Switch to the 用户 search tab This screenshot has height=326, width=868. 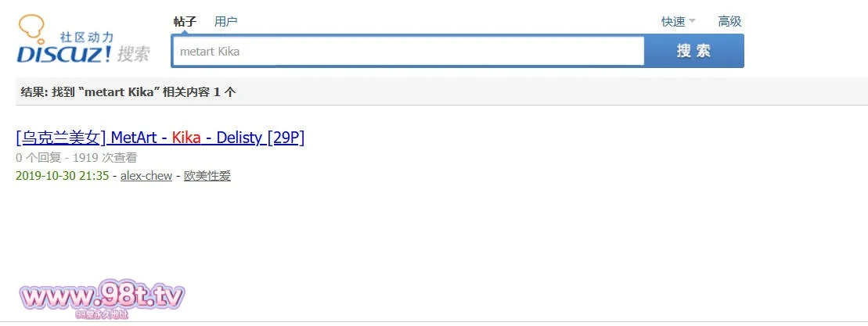pos(225,21)
